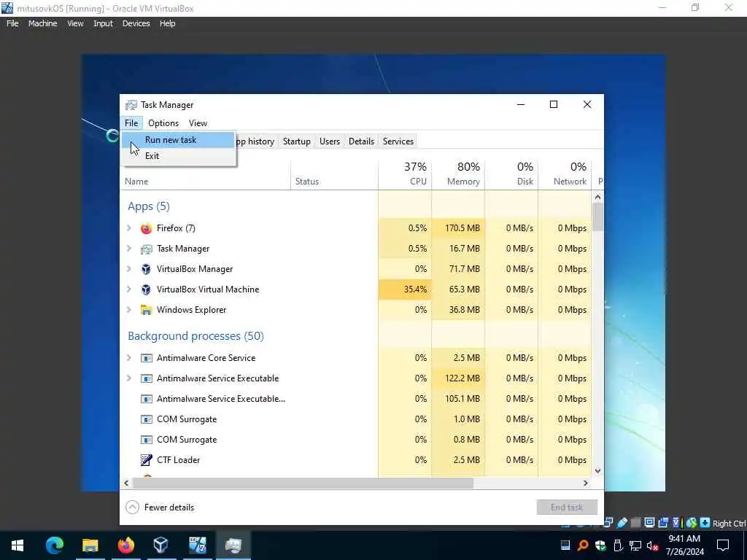Screen dimensions: 747x560
Task: Expand the Firefox (7) process group
Action: pos(128,228)
